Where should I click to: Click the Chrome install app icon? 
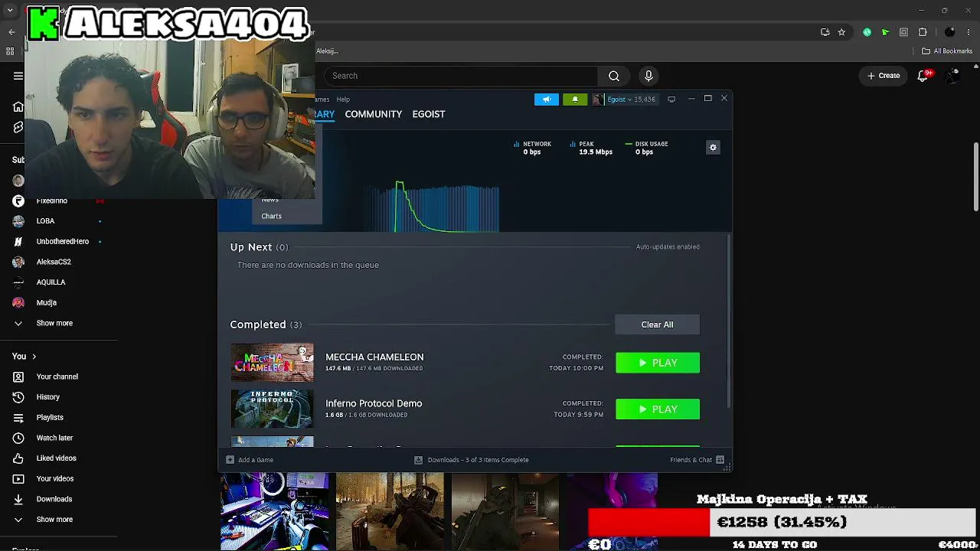point(825,32)
